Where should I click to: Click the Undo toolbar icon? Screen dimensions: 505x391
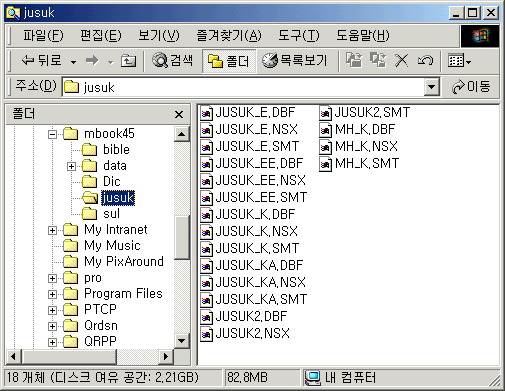[x=425, y=61]
